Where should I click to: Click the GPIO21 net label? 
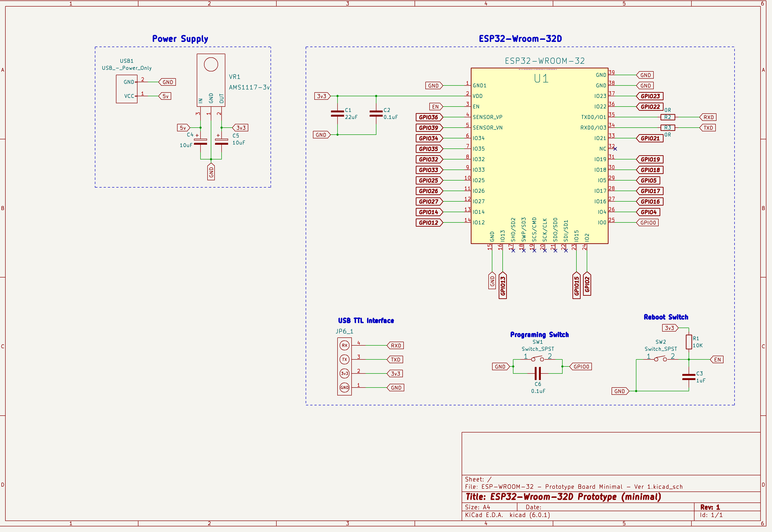point(650,138)
